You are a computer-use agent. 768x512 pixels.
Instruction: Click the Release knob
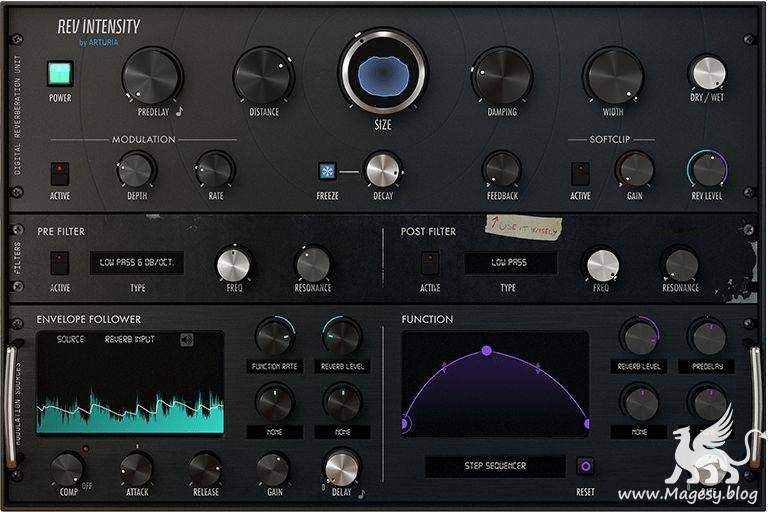pos(205,469)
